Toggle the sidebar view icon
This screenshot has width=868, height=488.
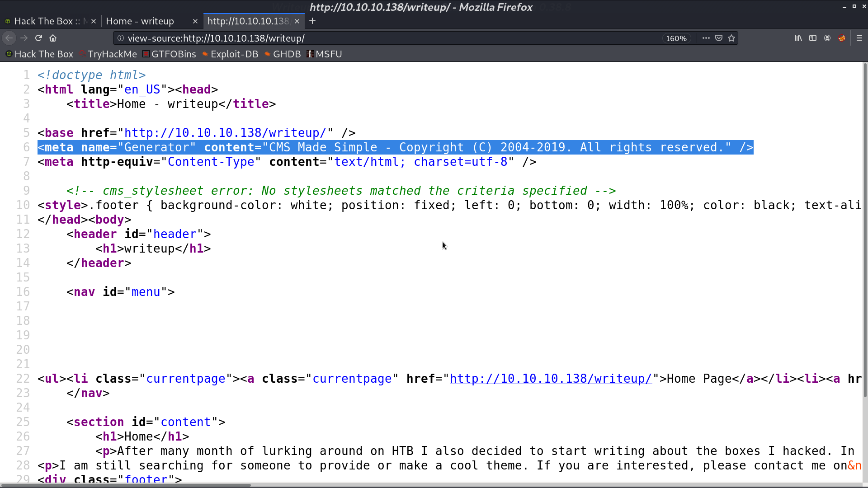(x=813, y=38)
